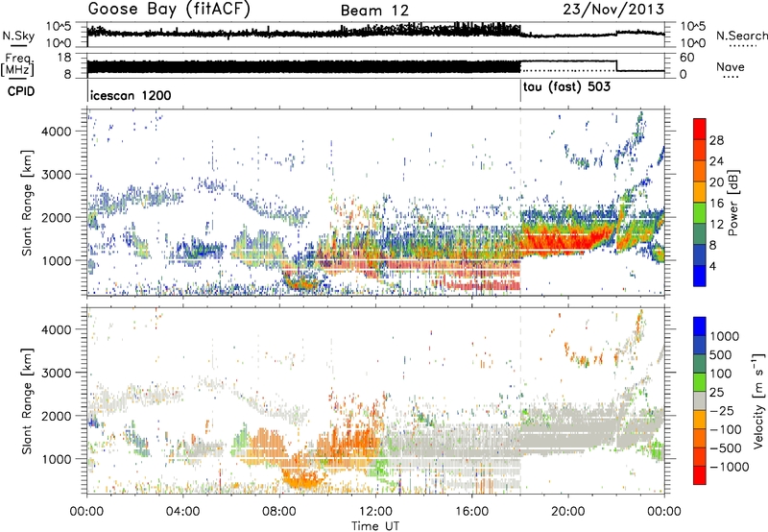Click the 'Goose Bay (fitACF)' title
768x532 pixels.
[x=169, y=10]
